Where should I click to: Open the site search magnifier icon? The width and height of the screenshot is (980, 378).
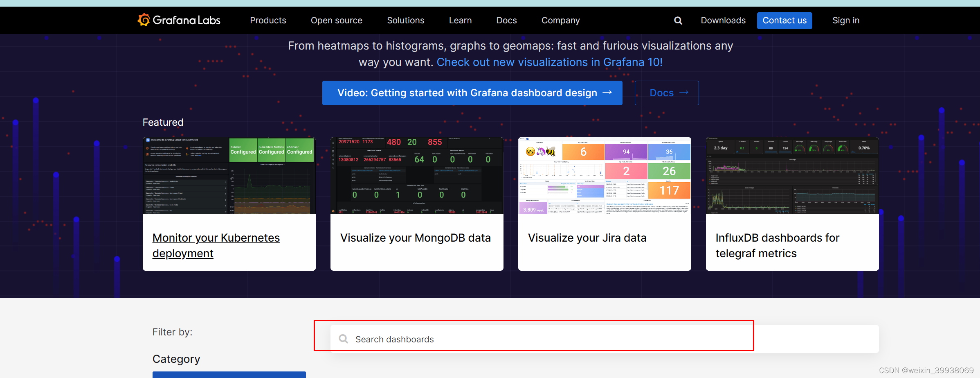678,20
